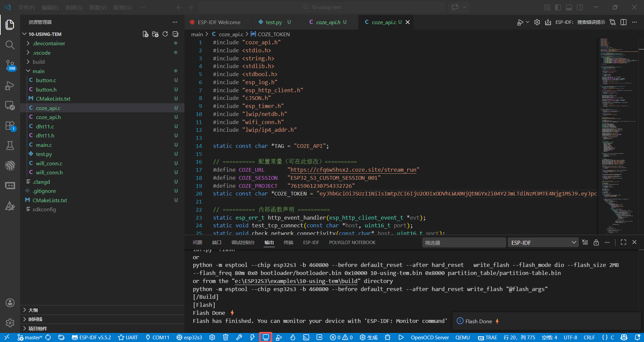644x342 pixels.
Task: Toggle the primary sidebar visibility in title bar
Action: click(558, 7)
